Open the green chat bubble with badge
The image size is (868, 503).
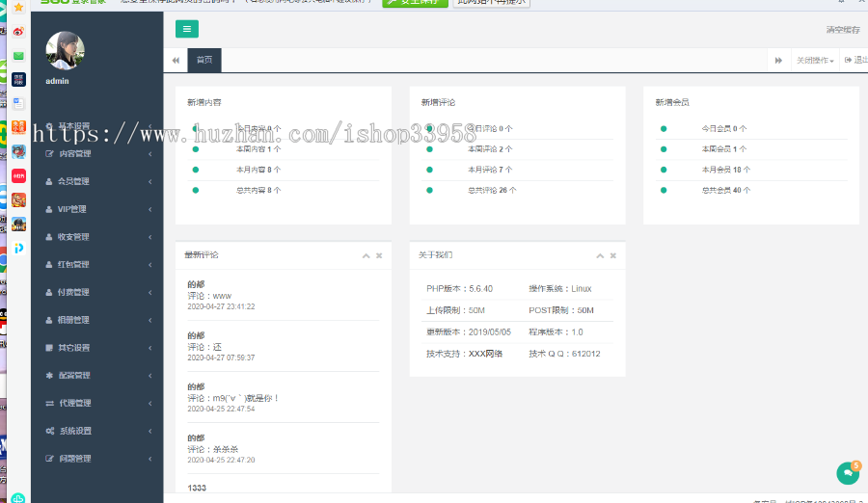pyautogui.click(x=847, y=472)
